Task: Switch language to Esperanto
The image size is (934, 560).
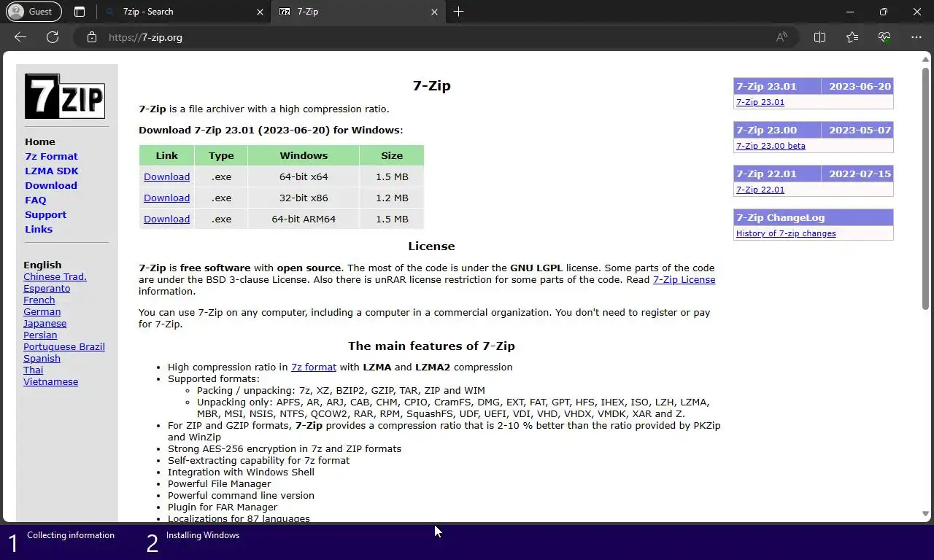Action: (47, 289)
